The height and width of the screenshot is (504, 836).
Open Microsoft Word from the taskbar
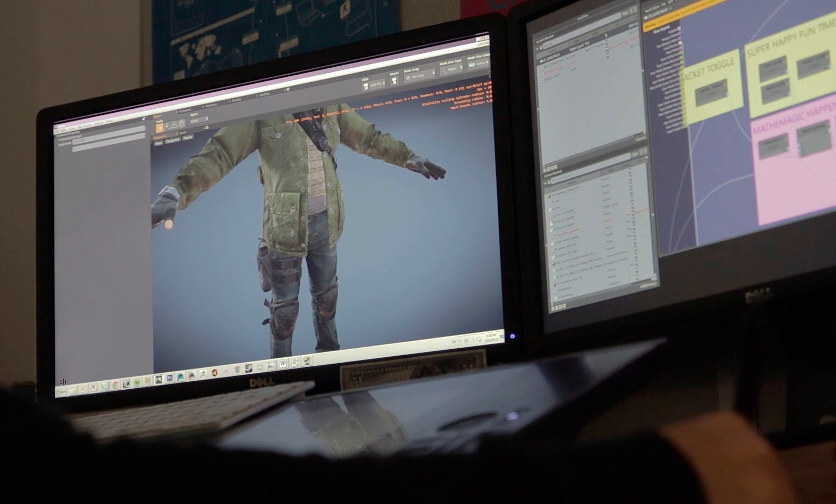point(283,364)
